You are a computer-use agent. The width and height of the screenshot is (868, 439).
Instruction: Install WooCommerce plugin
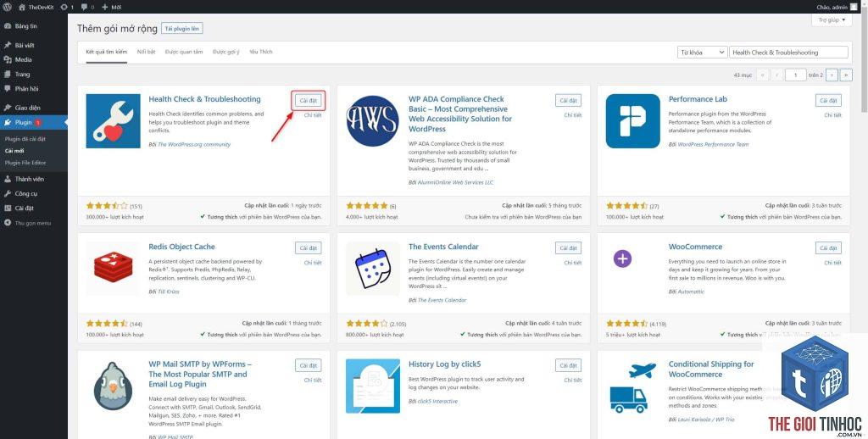point(828,248)
